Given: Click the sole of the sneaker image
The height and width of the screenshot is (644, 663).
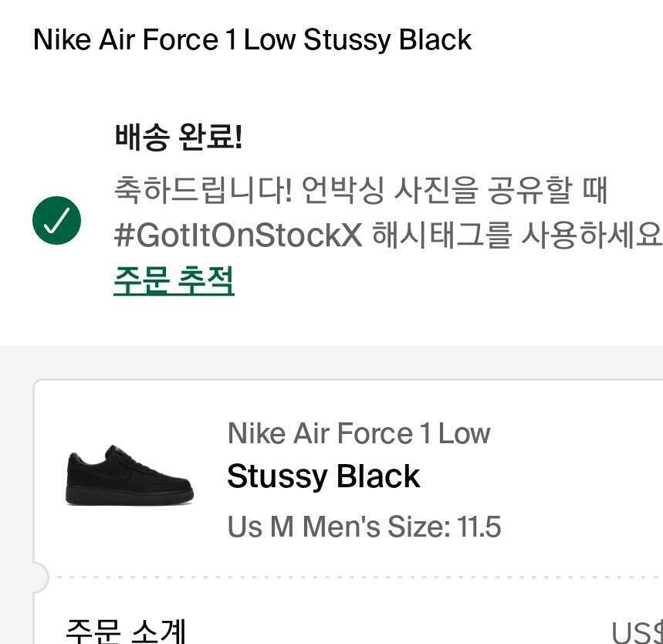Looking at the screenshot, I should (129, 500).
